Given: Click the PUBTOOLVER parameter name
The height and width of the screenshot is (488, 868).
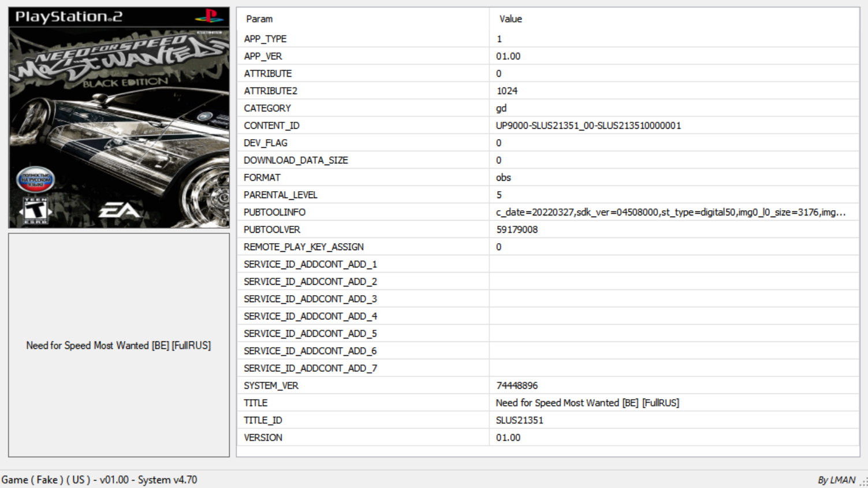Looking at the screenshot, I should click(272, 229).
